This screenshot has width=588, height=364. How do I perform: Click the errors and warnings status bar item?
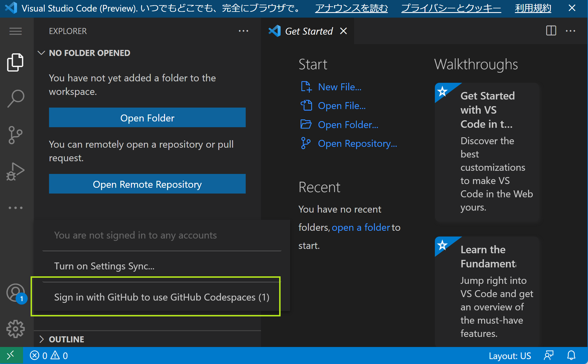pos(48,355)
